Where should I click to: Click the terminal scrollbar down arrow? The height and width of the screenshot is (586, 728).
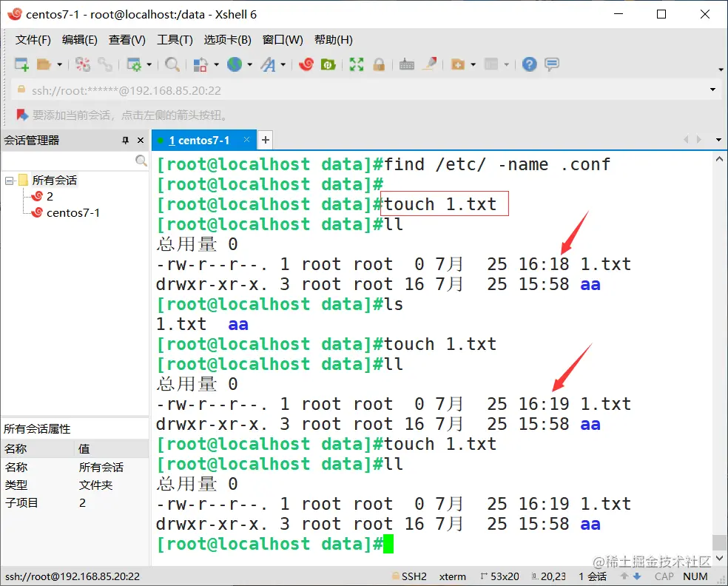pos(719,558)
